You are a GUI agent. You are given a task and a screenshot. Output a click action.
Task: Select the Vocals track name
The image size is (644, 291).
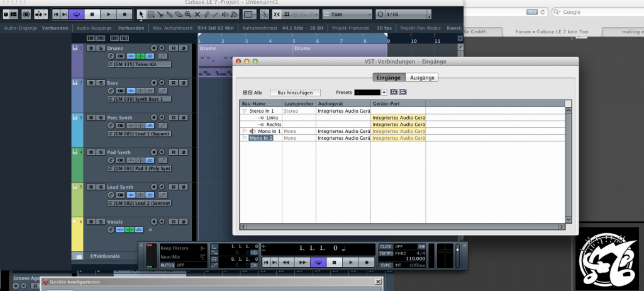pyautogui.click(x=115, y=222)
